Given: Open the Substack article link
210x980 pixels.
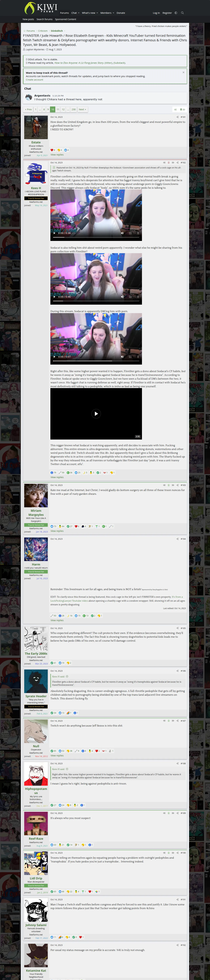Looking at the screenshot, I should (x=119, y=63).
